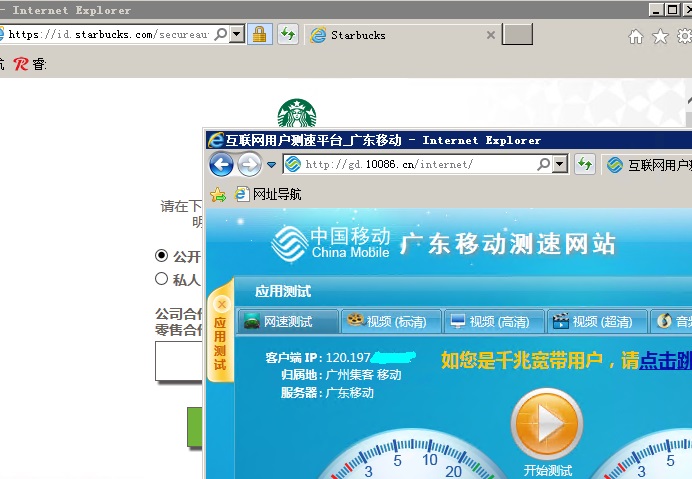The height and width of the screenshot is (479, 692).
Task: Switch to 视频(高清) tab
Action: pyautogui.click(x=494, y=321)
